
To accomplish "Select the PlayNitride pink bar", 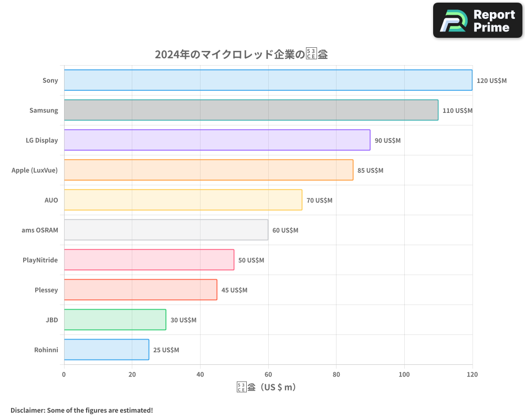I will tap(149, 260).
